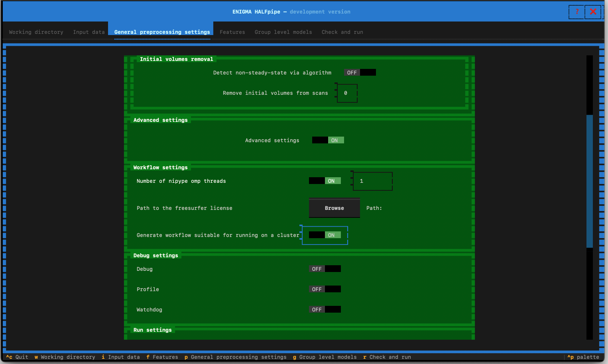This screenshot has width=608, height=364.
Task: Switch to the Working directory tab
Action: (x=36, y=32)
